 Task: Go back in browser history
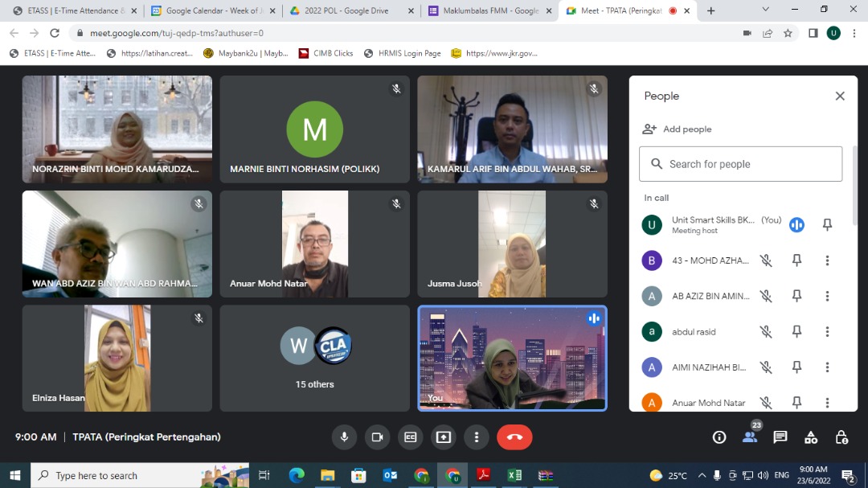(14, 33)
